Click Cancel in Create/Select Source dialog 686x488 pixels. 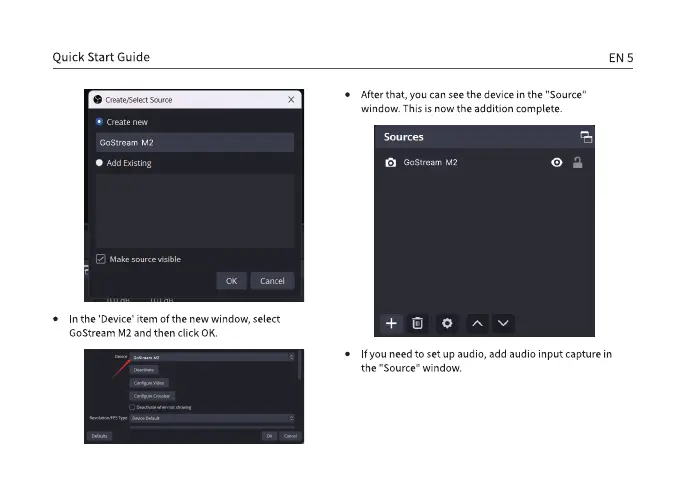pos(272,281)
